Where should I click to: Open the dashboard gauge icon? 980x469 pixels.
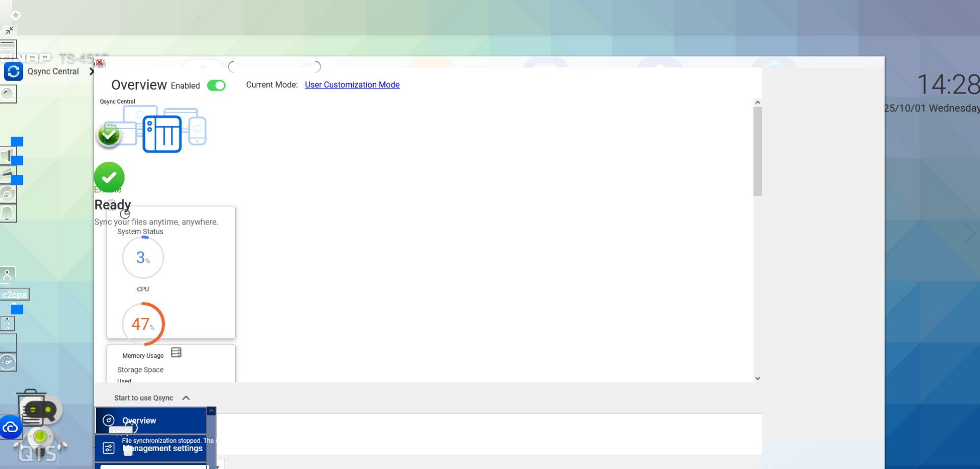pos(8,362)
